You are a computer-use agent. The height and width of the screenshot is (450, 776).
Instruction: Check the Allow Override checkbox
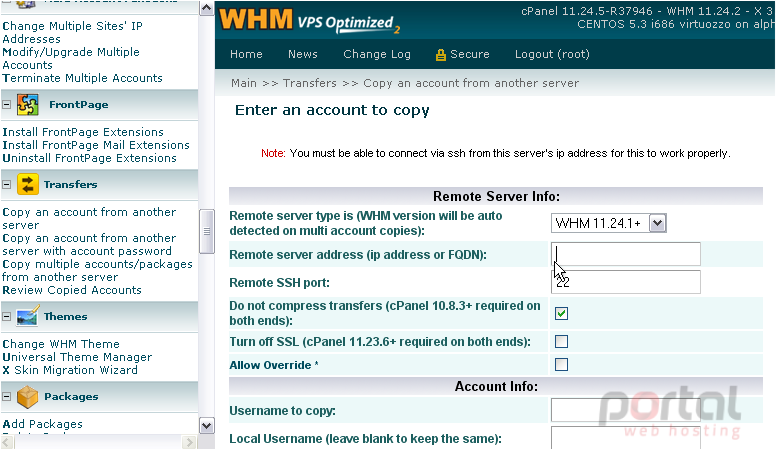[x=561, y=365]
